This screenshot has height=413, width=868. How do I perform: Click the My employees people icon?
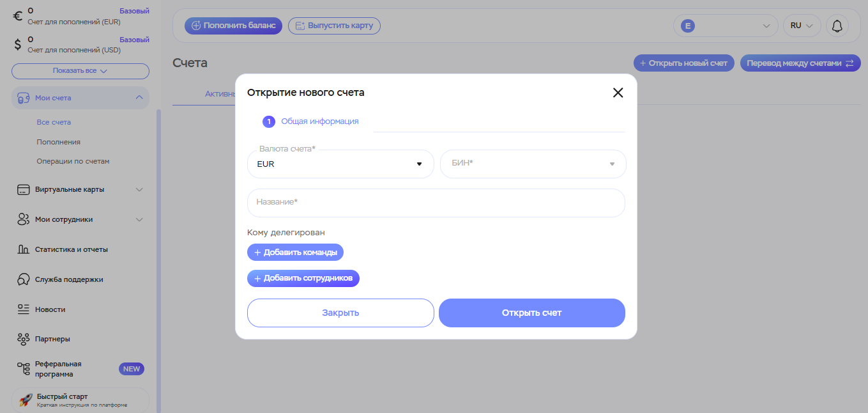[x=24, y=220]
